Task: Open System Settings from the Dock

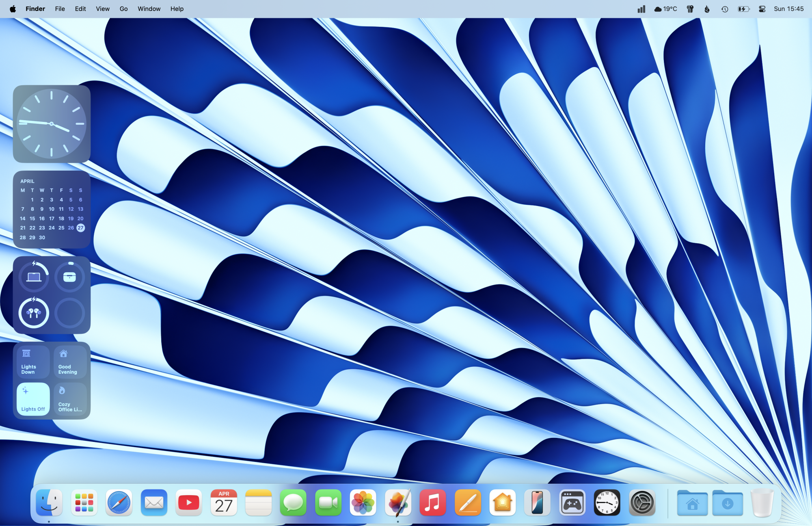Action: 642,503
